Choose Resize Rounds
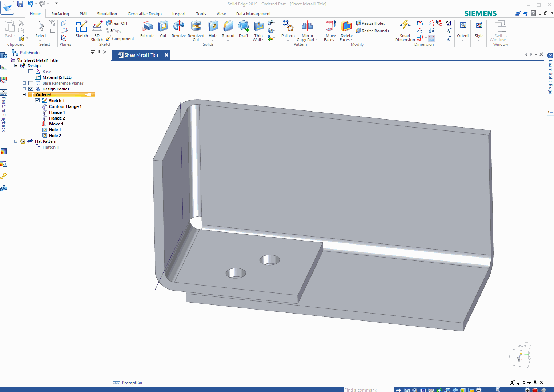 click(373, 31)
